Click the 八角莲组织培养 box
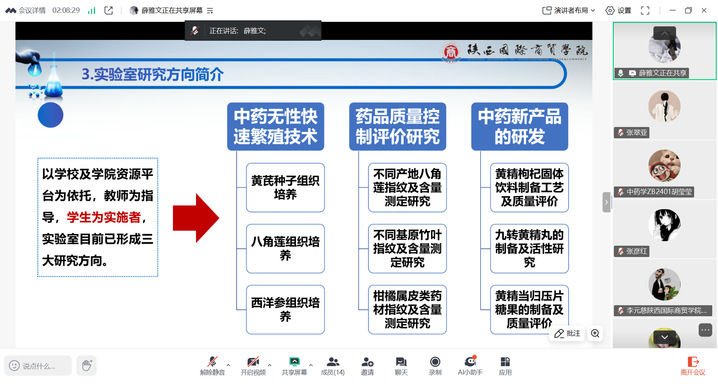This screenshot has height=384, width=718. coord(285,249)
